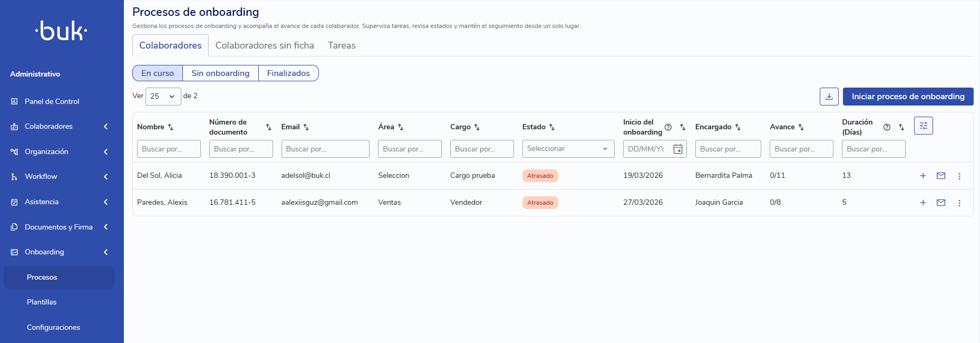Viewport: 980px width, 343px height.
Task: Click the plus icon for Alicia Del Sol
Action: pyautogui.click(x=923, y=176)
